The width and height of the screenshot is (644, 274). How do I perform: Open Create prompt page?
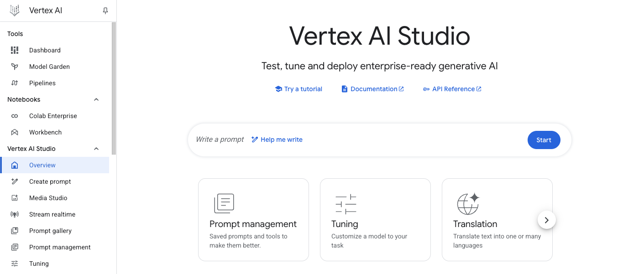tap(55, 181)
